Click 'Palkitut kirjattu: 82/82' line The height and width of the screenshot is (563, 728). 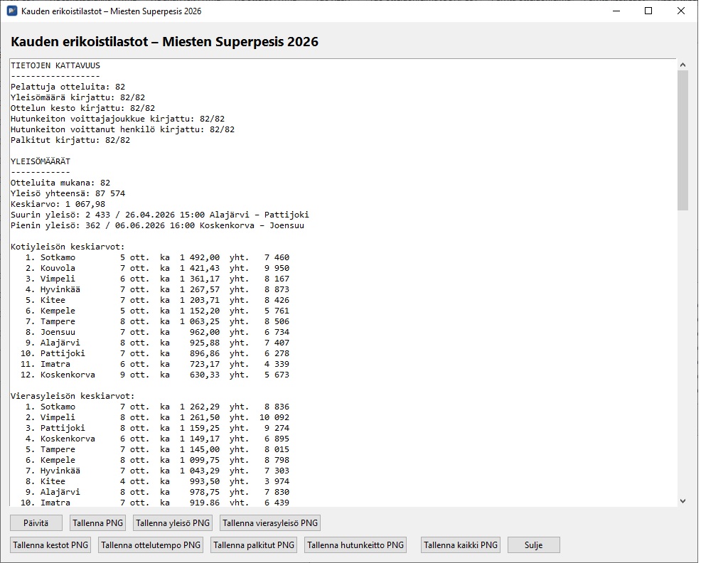70,140
